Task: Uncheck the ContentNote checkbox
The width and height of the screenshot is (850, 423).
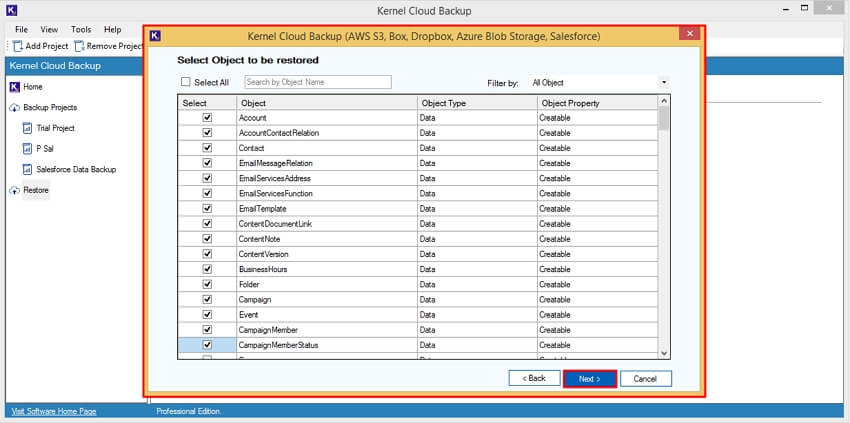Action: pyautogui.click(x=207, y=239)
